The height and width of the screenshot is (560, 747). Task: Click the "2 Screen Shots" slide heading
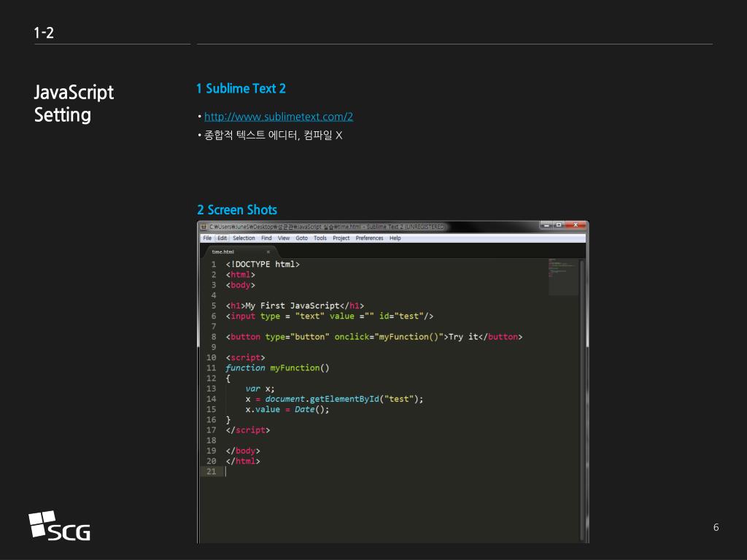(x=237, y=210)
